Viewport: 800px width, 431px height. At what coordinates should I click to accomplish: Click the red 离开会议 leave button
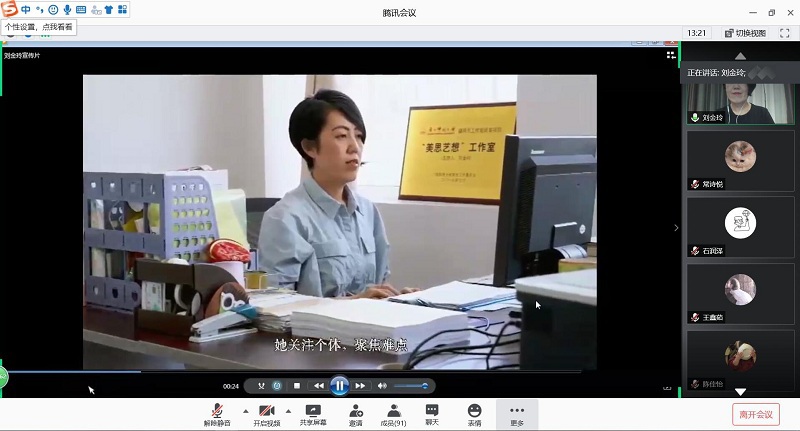(756, 415)
